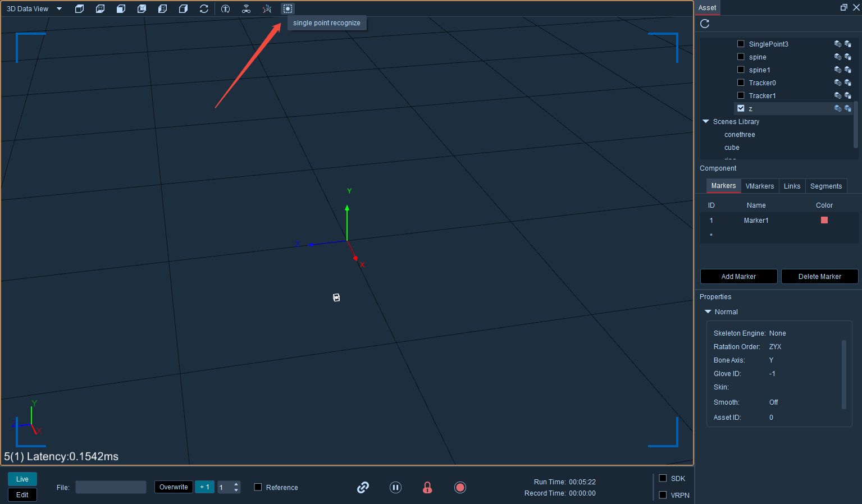Click SinglePoint3 database icon with cylinder badge
This screenshot has height=504, width=862.
click(848, 44)
